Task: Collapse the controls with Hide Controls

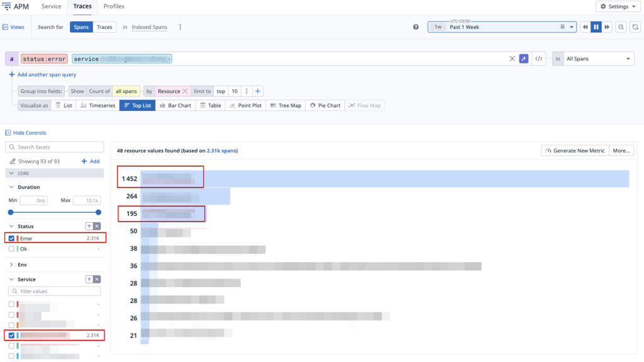Action: (x=25, y=133)
